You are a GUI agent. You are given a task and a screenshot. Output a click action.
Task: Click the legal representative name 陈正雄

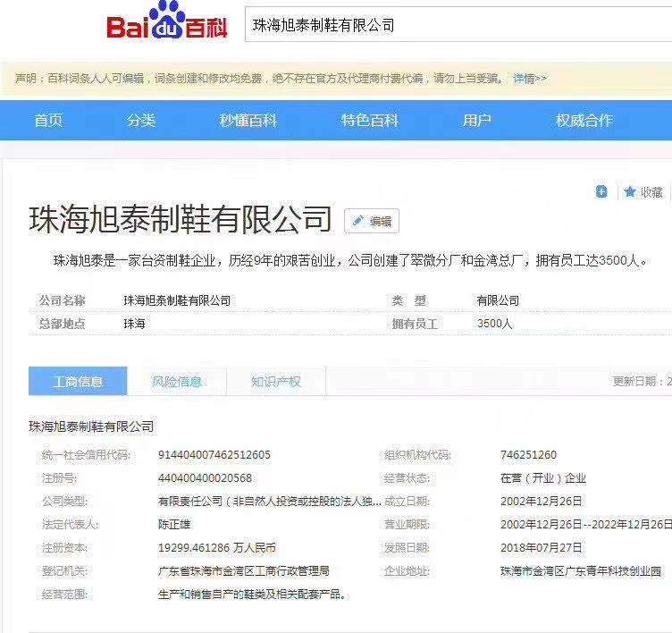pyautogui.click(x=174, y=525)
